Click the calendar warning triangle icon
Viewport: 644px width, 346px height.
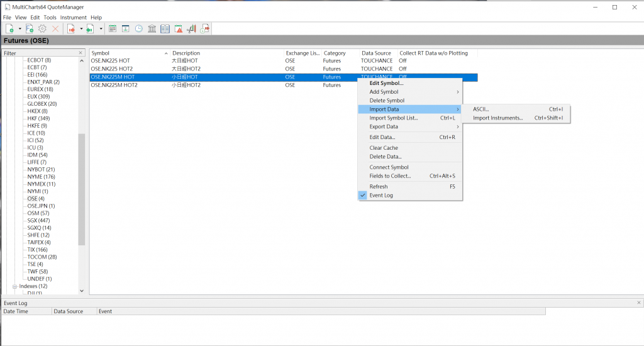coord(178,29)
